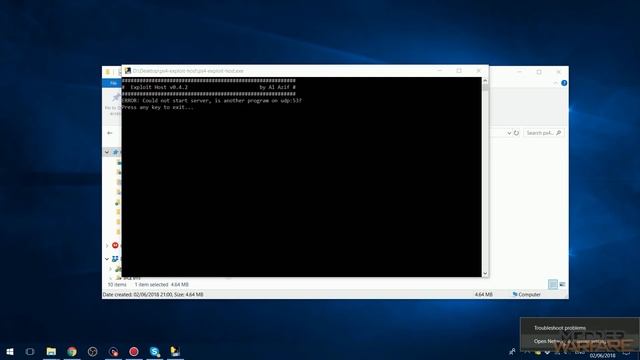
Task: Launch Google Chrome from the taskbar
Action: (72, 351)
